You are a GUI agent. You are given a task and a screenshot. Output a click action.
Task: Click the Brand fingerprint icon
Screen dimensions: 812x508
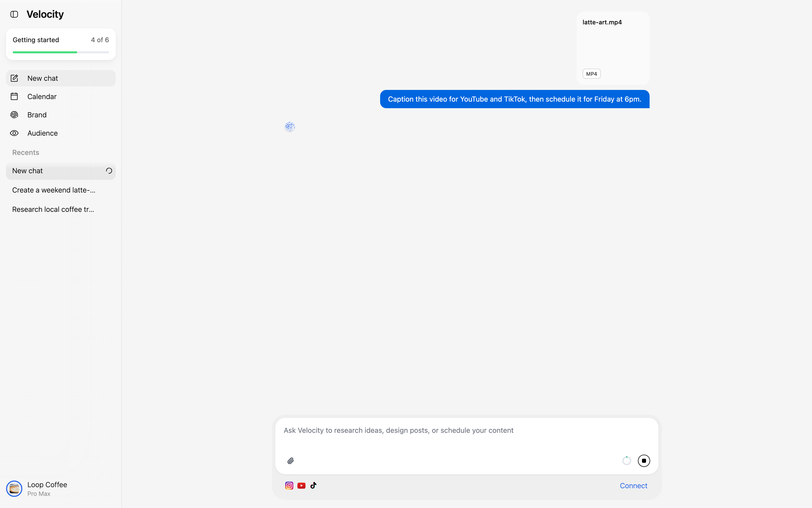point(14,115)
